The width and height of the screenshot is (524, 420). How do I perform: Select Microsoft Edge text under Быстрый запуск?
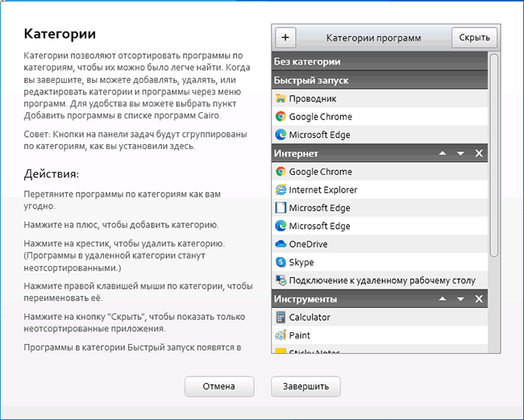pos(319,135)
